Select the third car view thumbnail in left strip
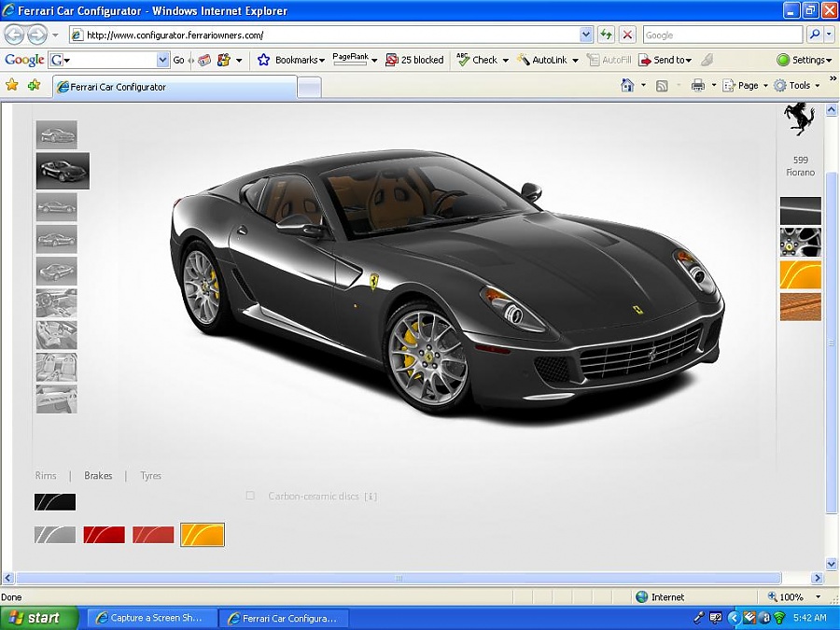The width and height of the screenshot is (840, 630). tap(57, 207)
